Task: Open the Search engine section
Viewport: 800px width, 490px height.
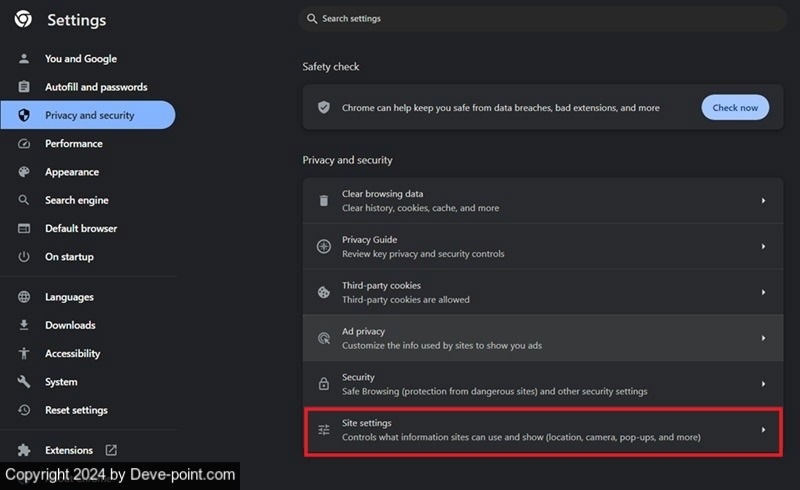Action: pyautogui.click(x=76, y=200)
